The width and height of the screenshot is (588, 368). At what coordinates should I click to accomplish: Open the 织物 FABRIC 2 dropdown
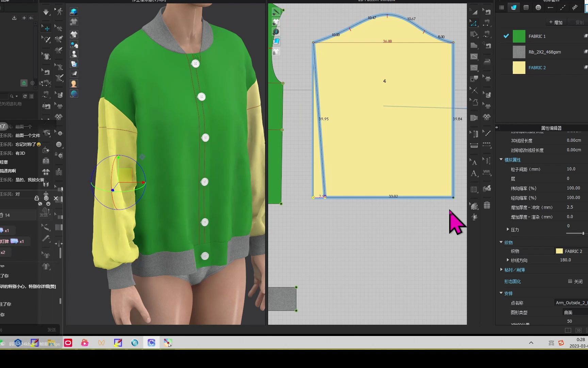(x=571, y=251)
